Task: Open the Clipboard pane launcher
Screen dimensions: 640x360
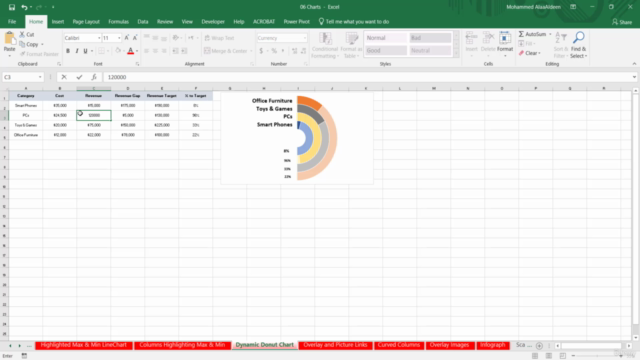Action: (x=59, y=64)
